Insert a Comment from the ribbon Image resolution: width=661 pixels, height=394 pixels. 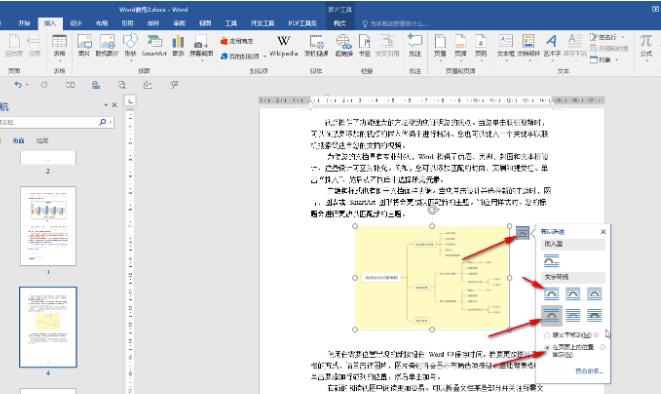click(415, 46)
